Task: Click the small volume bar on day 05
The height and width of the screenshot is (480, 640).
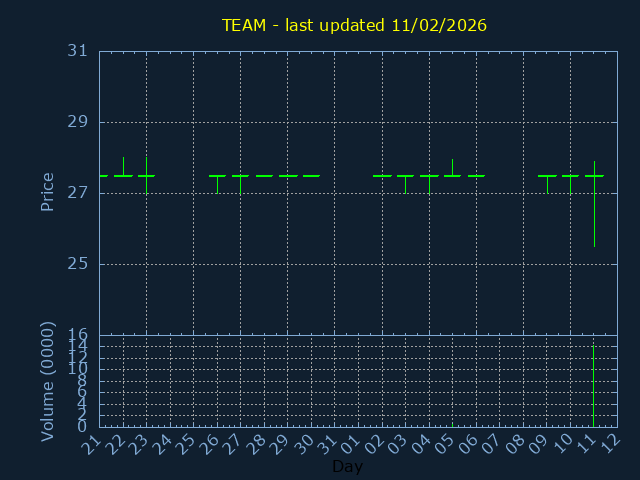Action: (x=452, y=424)
